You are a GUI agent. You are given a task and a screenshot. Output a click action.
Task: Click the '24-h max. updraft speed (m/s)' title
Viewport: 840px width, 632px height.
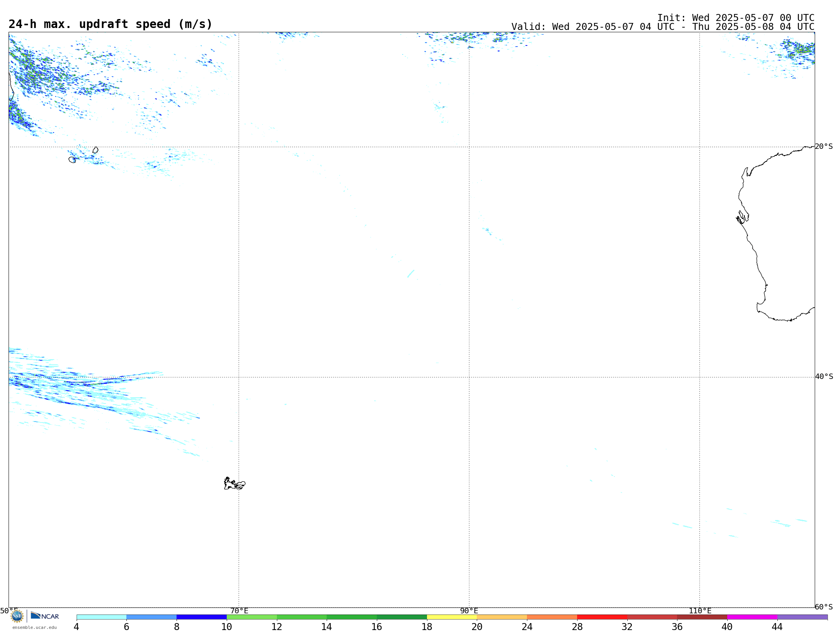pyautogui.click(x=110, y=24)
